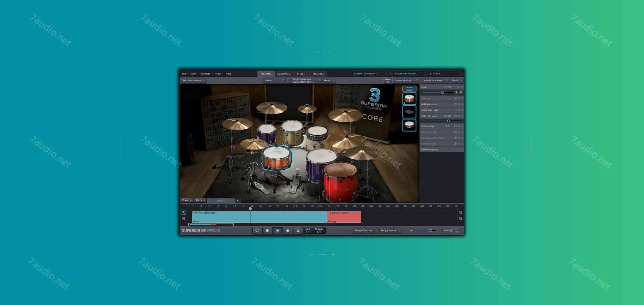Click the Stop transport button
This screenshot has width=644, height=305.
click(267, 230)
